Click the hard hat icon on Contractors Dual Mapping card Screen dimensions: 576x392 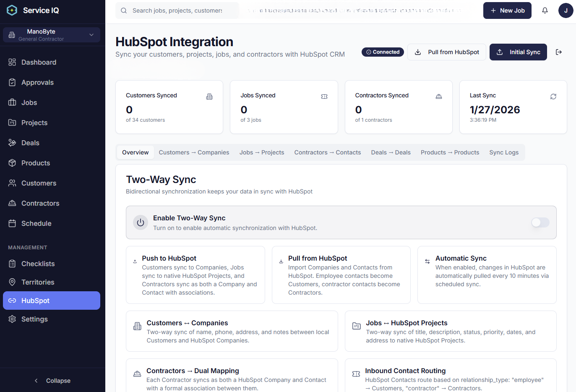click(x=137, y=374)
